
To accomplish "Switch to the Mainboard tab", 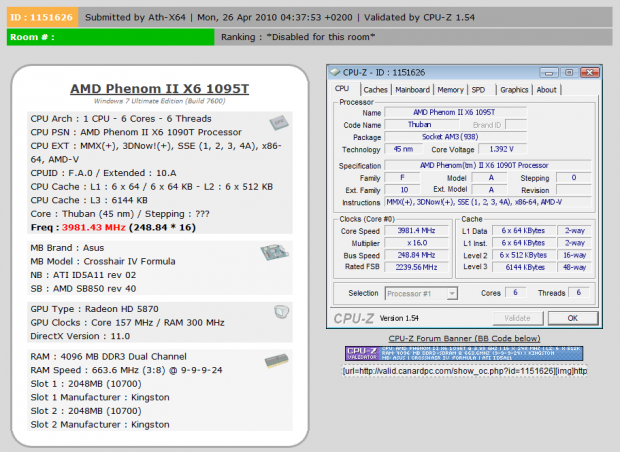I will tap(412, 90).
